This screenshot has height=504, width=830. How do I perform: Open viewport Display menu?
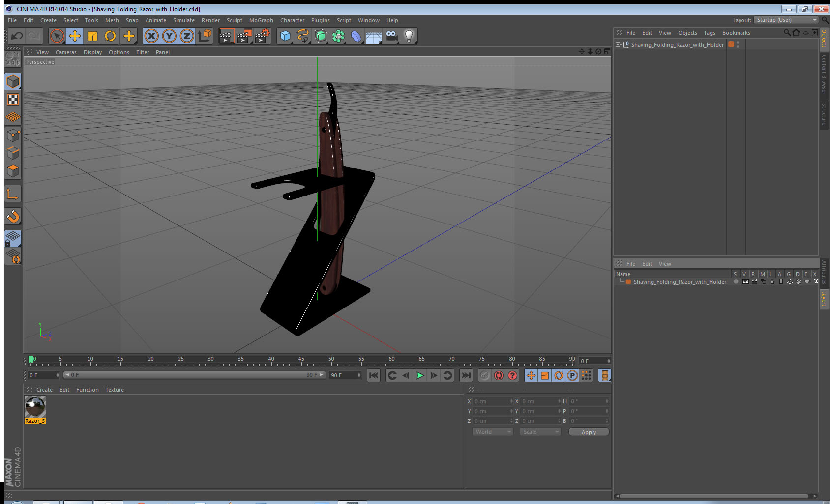coord(92,52)
